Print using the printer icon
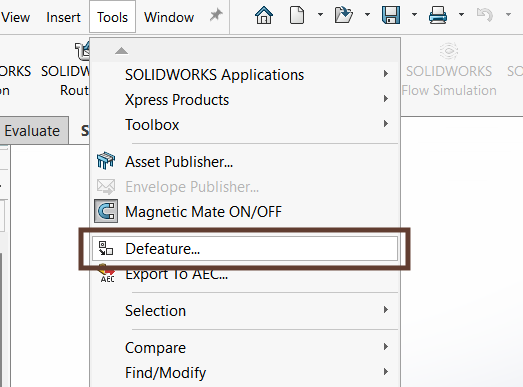523x387 pixels. click(x=438, y=15)
